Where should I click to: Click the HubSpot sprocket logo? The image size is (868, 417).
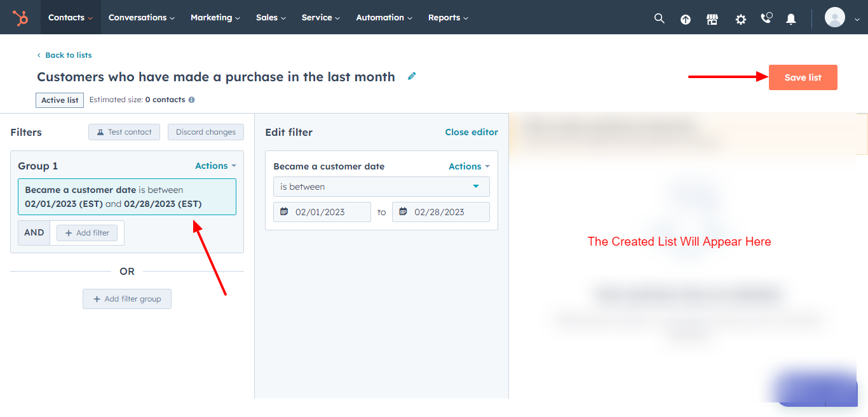[20, 17]
